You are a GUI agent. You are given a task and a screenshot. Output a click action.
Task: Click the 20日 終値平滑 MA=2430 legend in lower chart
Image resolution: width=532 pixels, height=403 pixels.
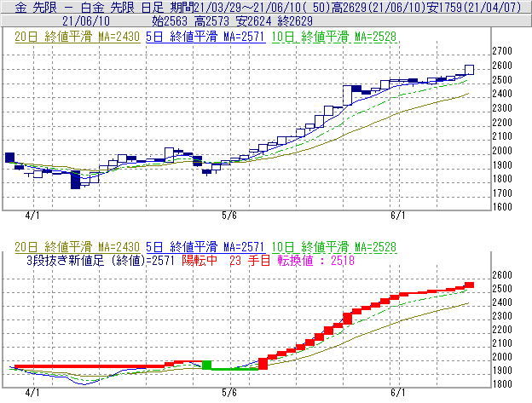click(x=78, y=247)
